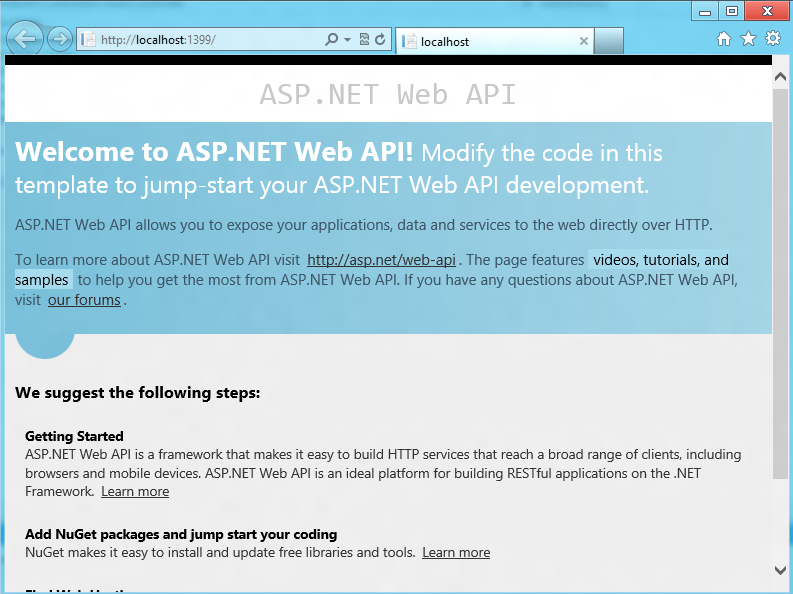This screenshot has width=793, height=594.
Task: Expand the address bar autocomplete dropdown arrow
Action: coord(347,40)
